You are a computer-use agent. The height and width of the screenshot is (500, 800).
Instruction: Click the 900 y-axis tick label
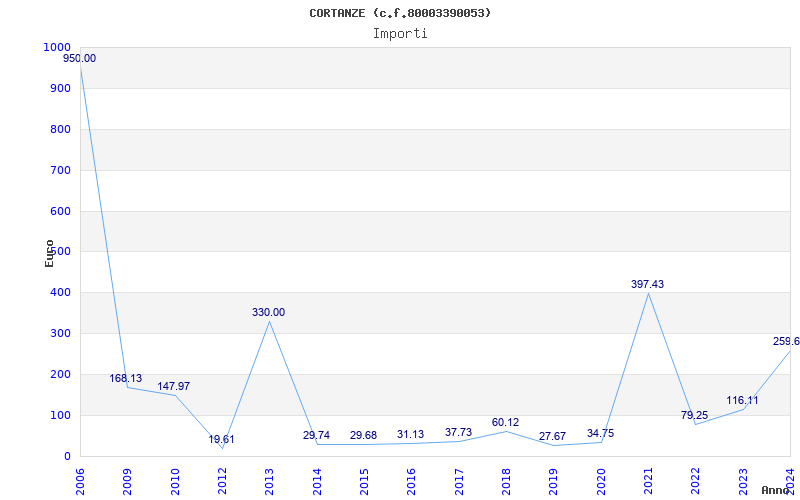pyautogui.click(x=61, y=88)
